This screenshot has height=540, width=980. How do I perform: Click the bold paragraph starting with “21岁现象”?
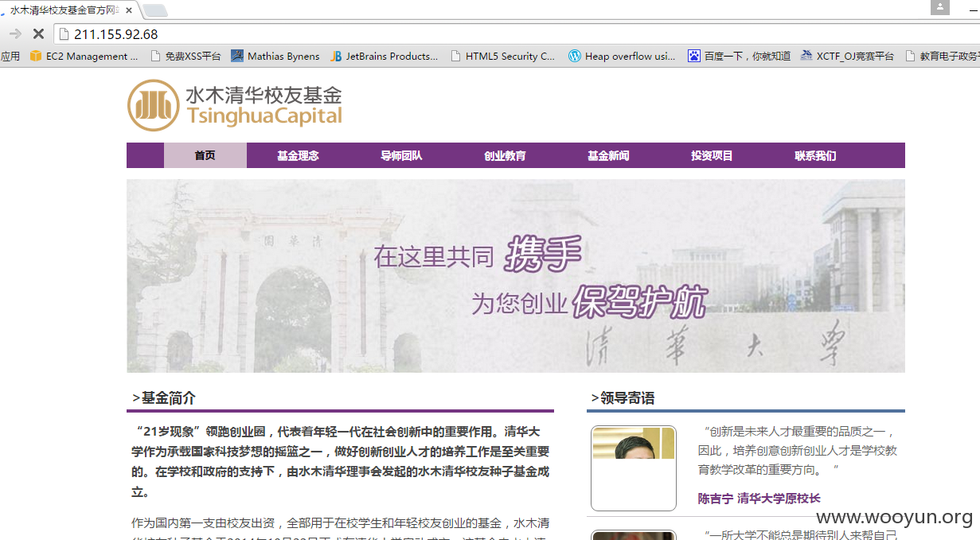coord(341,462)
